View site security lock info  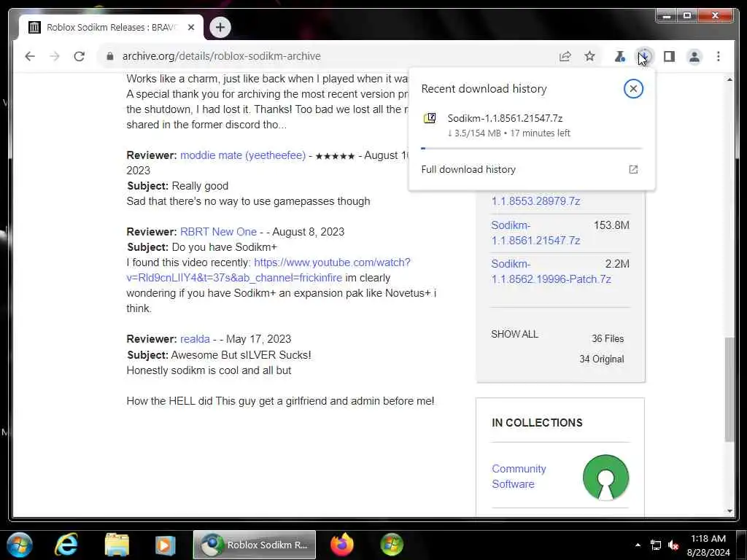tap(110, 56)
